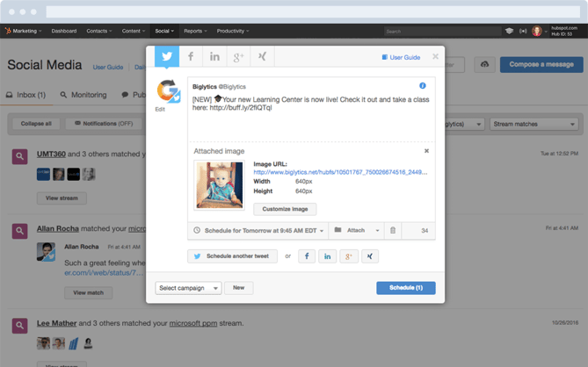Switch to the Xing tab in compose dialog
This screenshot has height=367, width=588.
click(x=262, y=56)
